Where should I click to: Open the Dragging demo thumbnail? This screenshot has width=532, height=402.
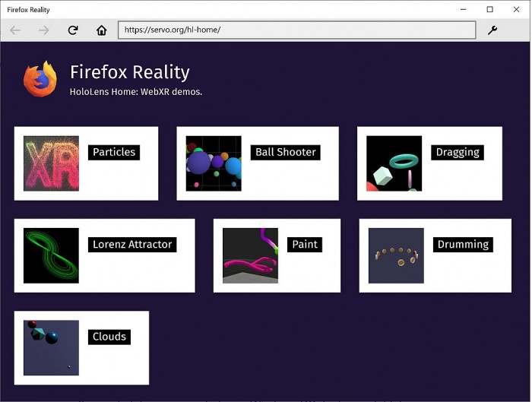coord(394,163)
